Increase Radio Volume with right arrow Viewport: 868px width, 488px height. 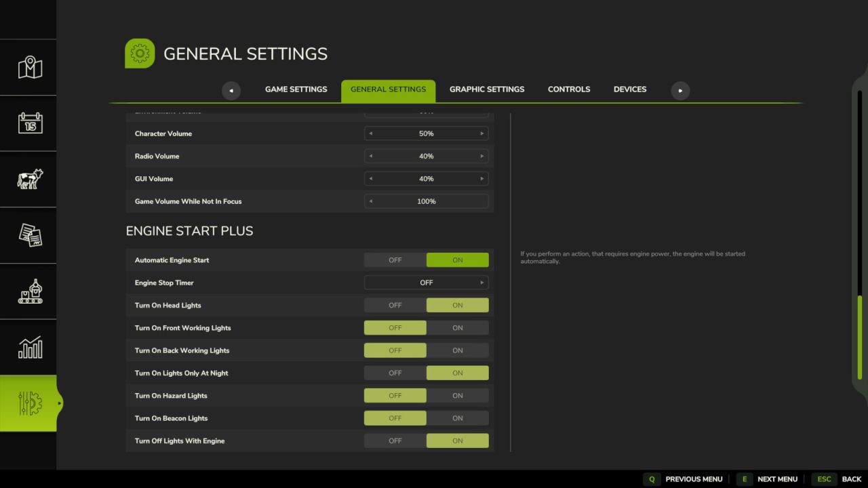click(x=482, y=156)
